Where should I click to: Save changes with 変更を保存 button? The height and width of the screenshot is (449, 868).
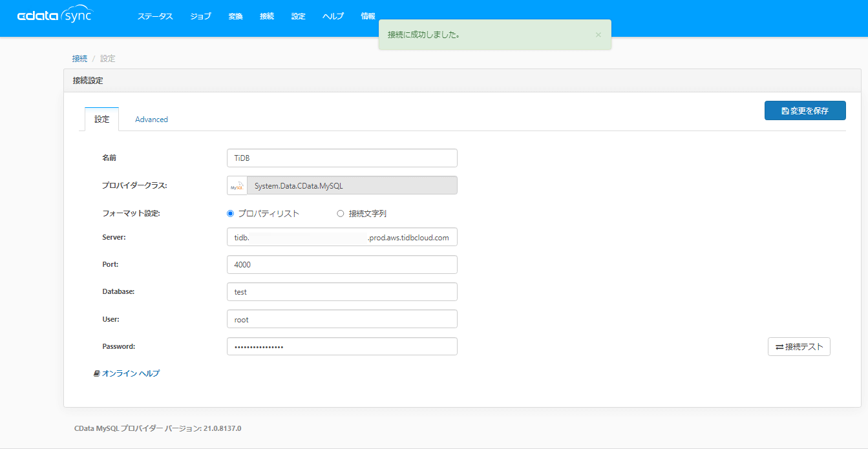pos(805,110)
